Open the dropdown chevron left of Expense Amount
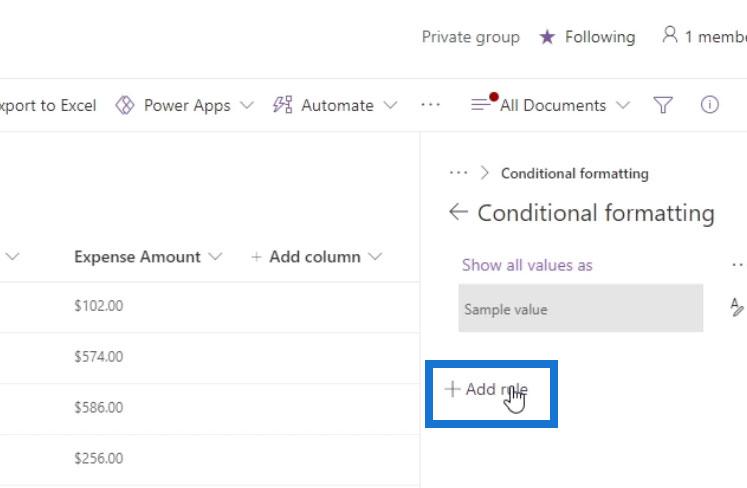 [13, 256]
